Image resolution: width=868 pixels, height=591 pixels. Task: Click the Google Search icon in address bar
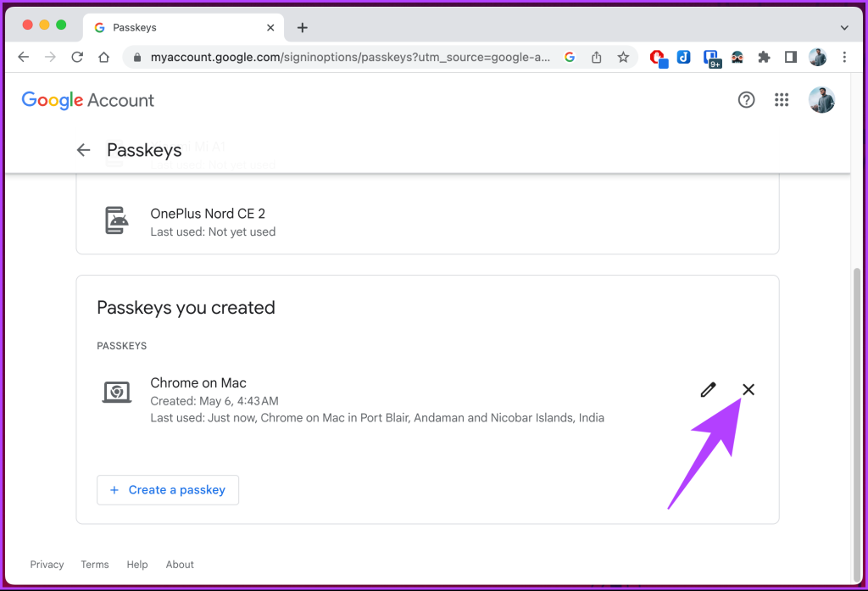[569, 57]
